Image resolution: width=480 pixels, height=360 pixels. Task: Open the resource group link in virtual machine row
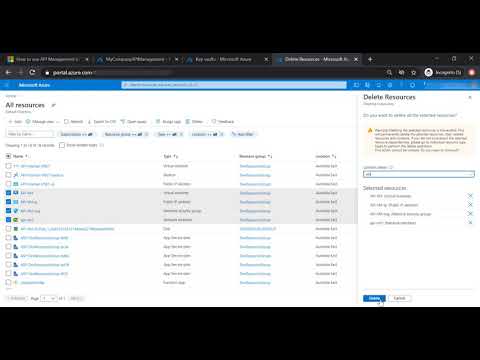[255, 193]
